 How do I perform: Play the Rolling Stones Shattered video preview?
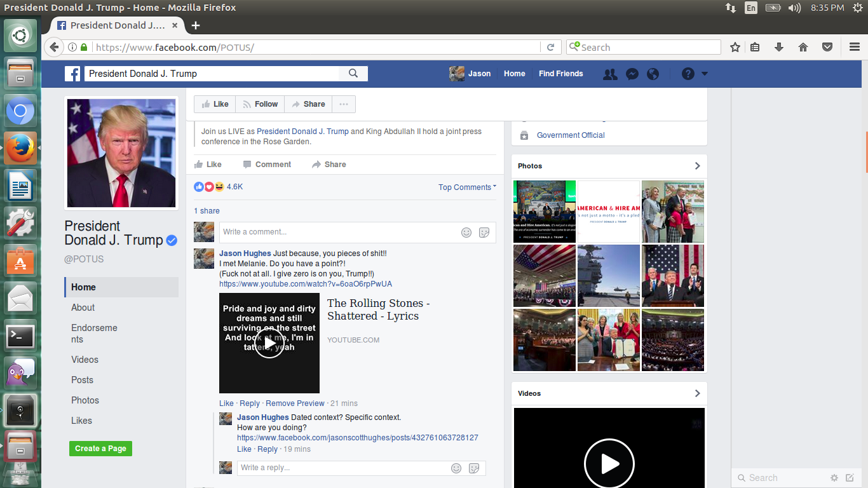tap(269, 343)
